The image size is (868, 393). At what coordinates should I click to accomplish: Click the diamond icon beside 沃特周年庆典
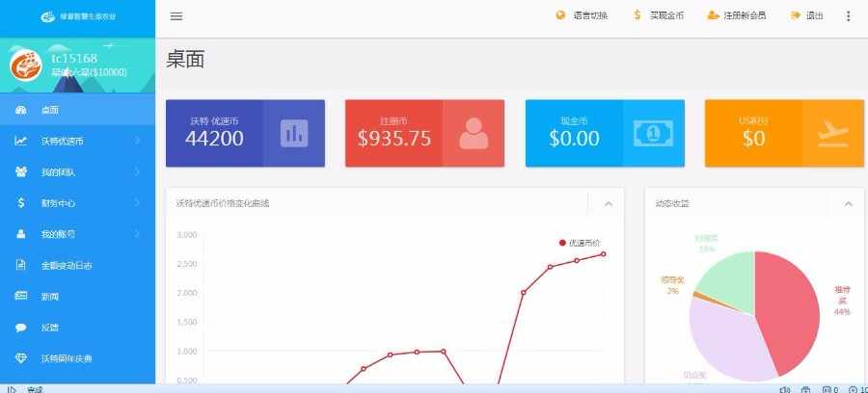click(21, 358)
